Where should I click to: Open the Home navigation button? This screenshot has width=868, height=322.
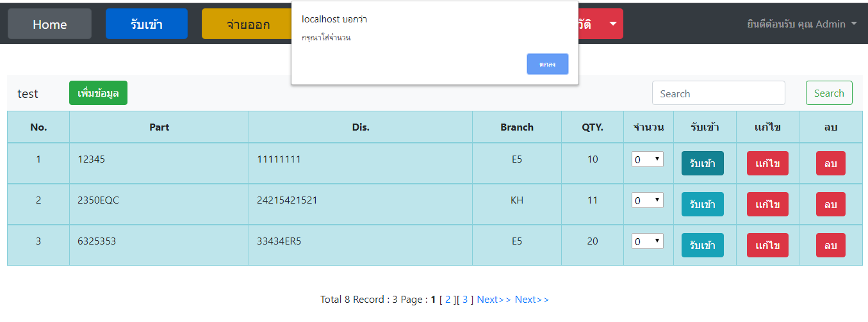(49, 24)
